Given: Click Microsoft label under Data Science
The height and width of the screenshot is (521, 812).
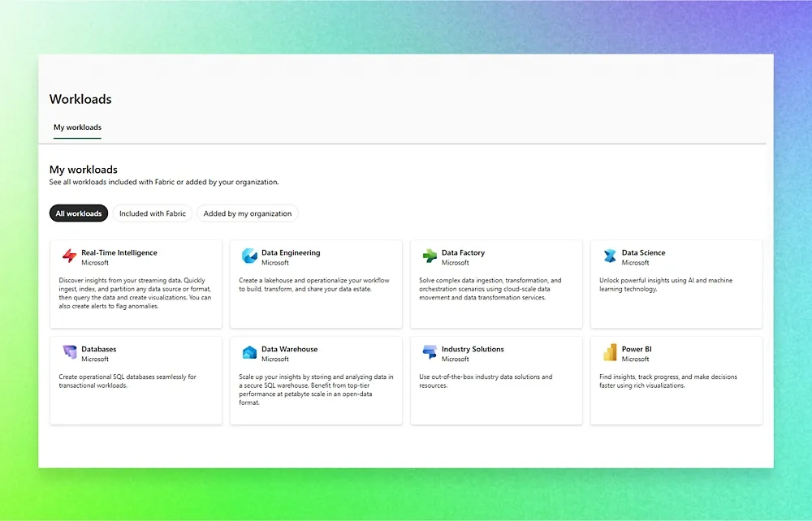Looking at the screenshot, I should tap(636, 263).
